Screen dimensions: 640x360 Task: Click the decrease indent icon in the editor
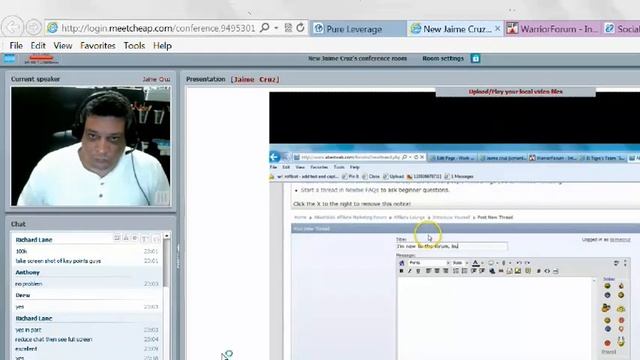[x=473, y=271]
